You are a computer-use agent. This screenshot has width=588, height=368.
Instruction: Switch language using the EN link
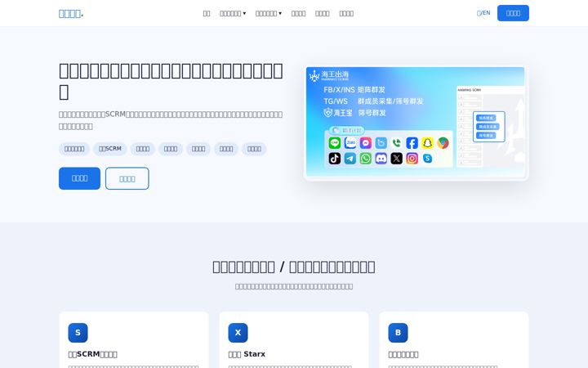point(483,13)
